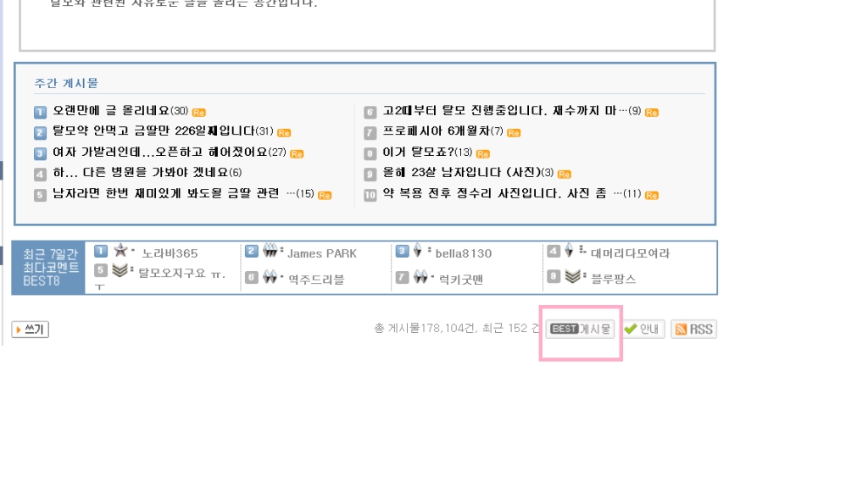
Task: Click the star rank icon beside 노라바365
Action: [x=120, y=250]
